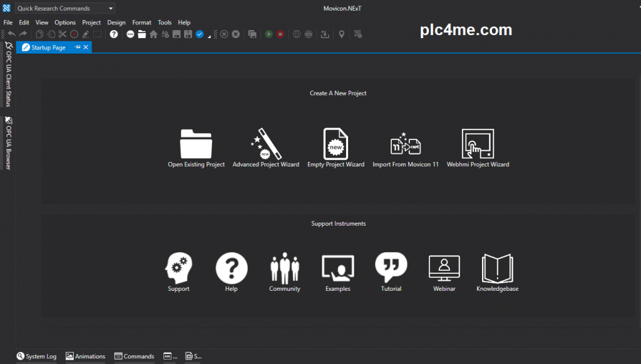Show the OPC UA Client Status side panel
Viewport: 641px width, 364px height.
(x=8, y=74)
